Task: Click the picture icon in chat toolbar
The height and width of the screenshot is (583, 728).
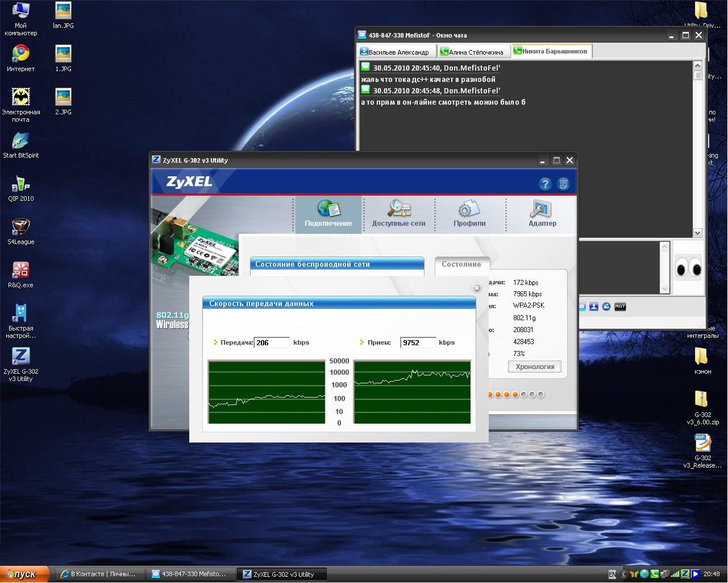Action: [x=606, y=307]
